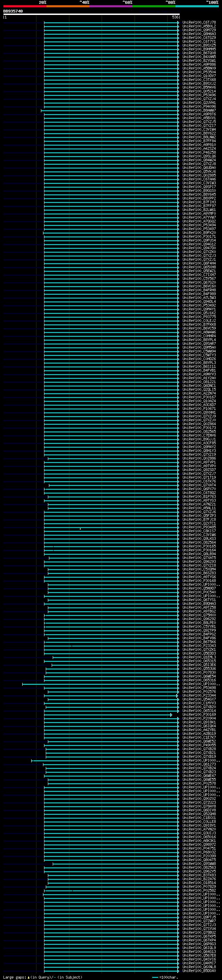222x980 pixels.
Task: Select hit UniRef100_P30171
Action: [199, 237]
